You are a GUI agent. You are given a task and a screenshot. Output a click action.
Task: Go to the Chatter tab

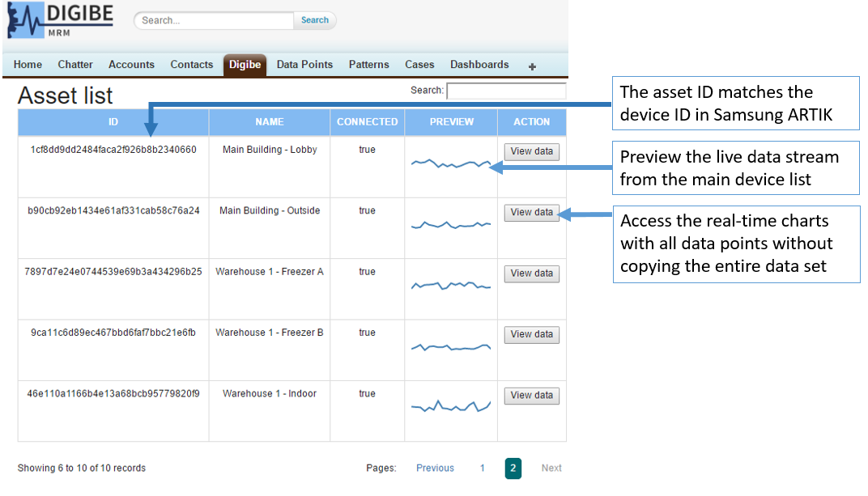(x=75, y=65)
